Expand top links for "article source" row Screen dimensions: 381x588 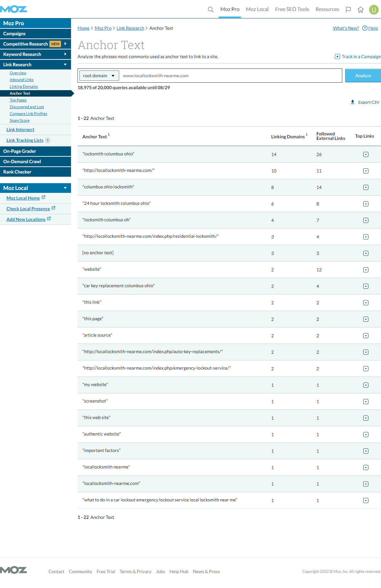366,336
